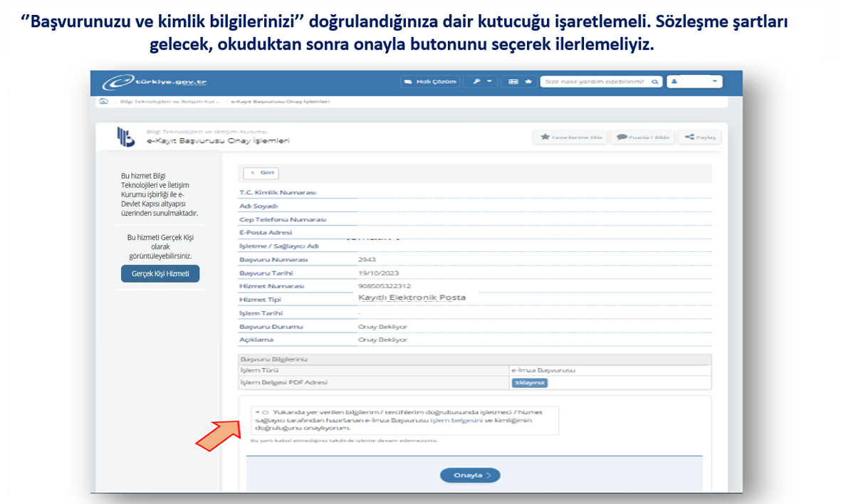Open the PDF via 'tıklayınız' button
Image resolution: width=841 pixels, height=504 pixels.
click(529, 383)
